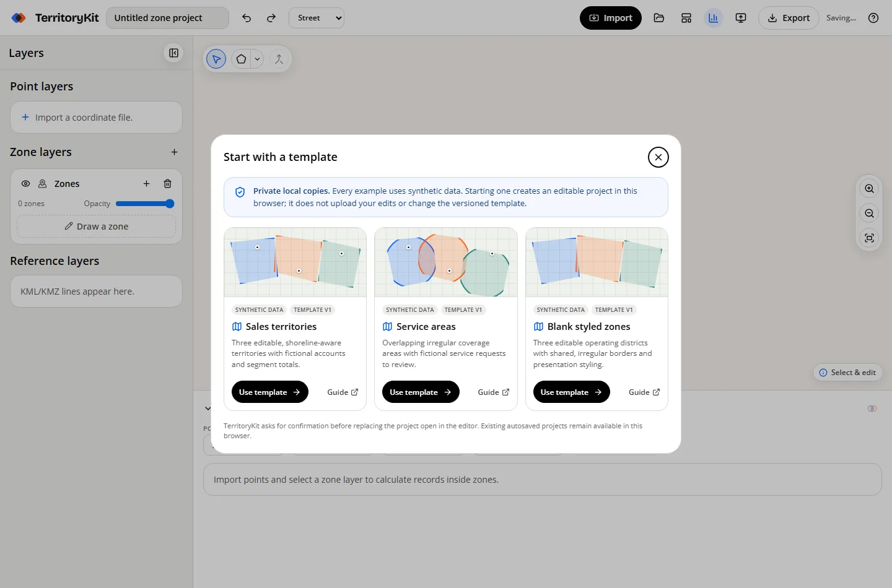The width and height of the screenshot is (892, 588).
Task: Select the polygon draw tool
Action: [241, 59]
